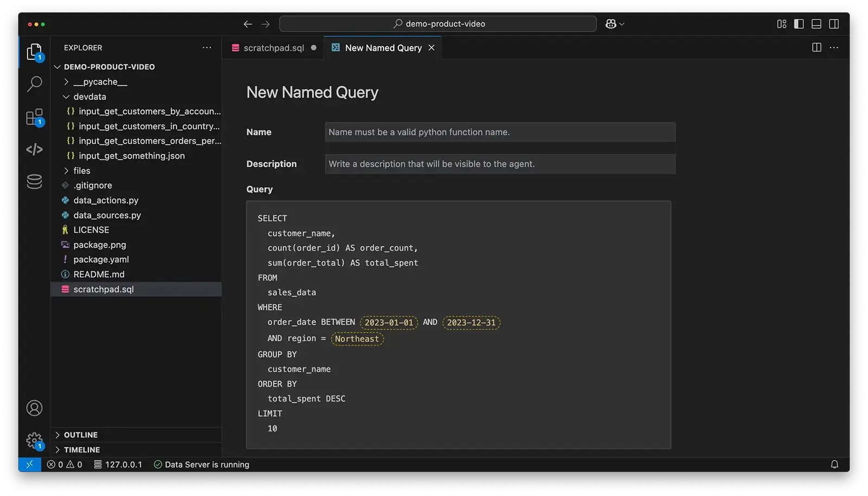Image resolution: width=868 pixels, height=496 pixels.
Task: Open the New Named Query tab
Action: coord(382,48)
